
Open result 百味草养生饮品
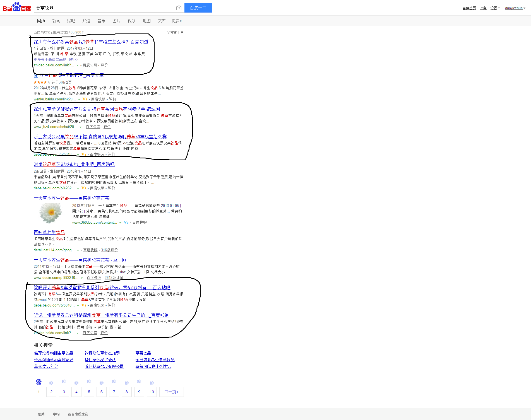(49, 232)
